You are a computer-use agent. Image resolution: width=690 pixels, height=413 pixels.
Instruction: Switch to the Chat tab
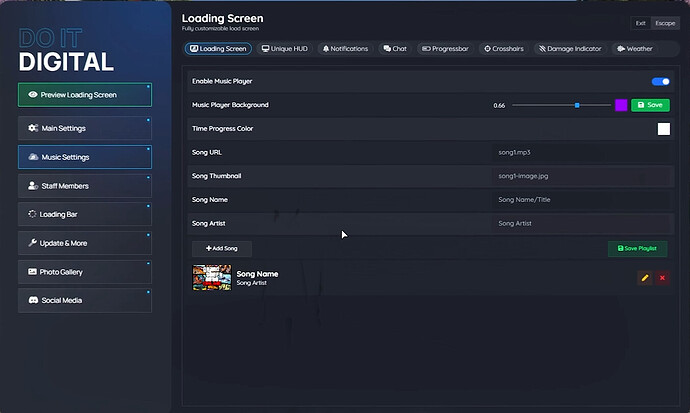pos(395,49)
